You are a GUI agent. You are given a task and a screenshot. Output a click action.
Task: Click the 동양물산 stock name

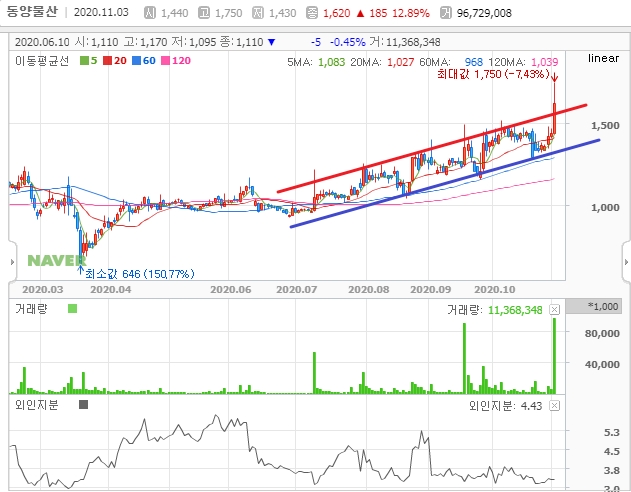pos(32,12)
